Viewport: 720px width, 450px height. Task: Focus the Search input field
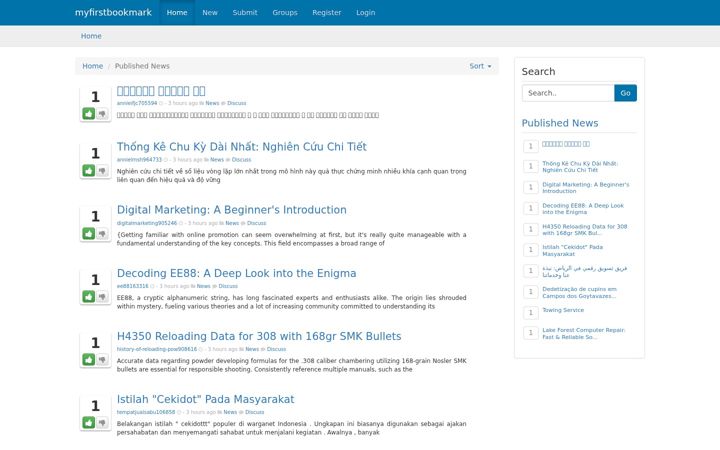click(568, 93)
